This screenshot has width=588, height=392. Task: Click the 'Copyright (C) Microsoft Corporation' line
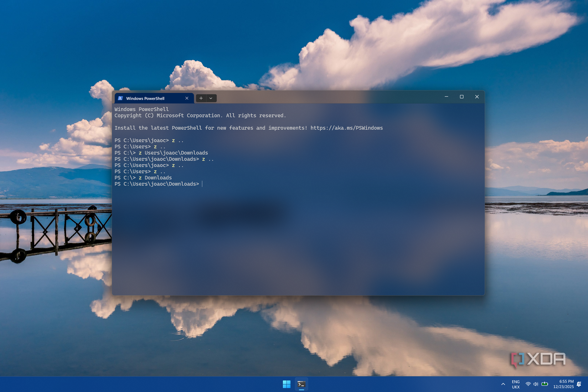point(200,115)
